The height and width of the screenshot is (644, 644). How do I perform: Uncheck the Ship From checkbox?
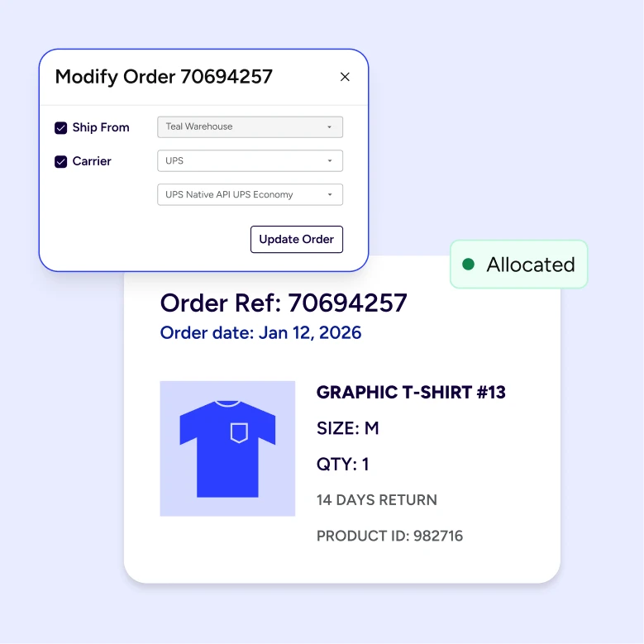pos(61,128)
